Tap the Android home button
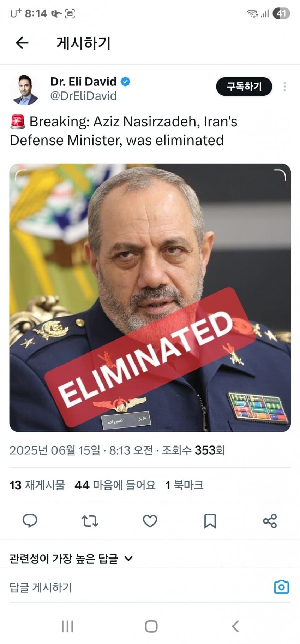Image resolution: width=300 pixels, height=644 pixels. point(151,626)
